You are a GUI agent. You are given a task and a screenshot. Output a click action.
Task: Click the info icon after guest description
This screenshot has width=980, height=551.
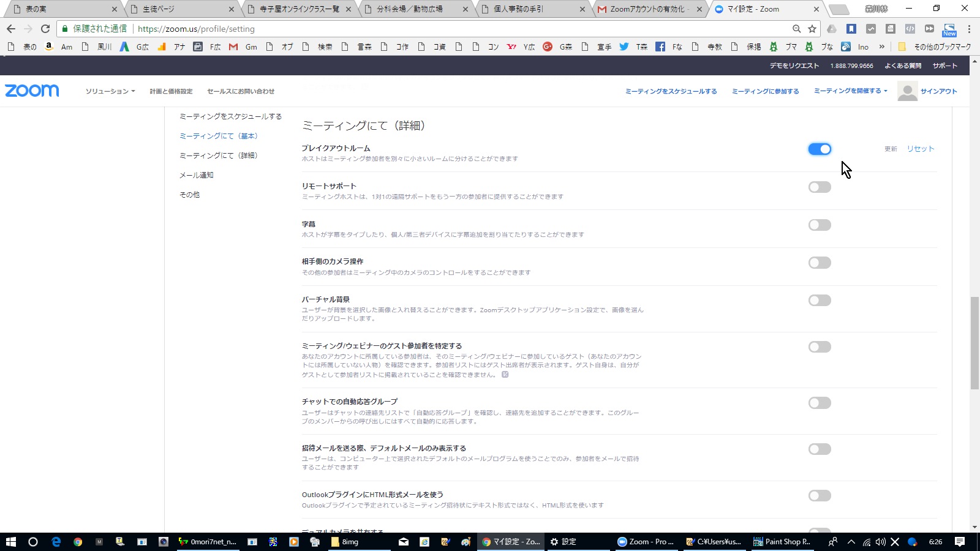[505, 375]
